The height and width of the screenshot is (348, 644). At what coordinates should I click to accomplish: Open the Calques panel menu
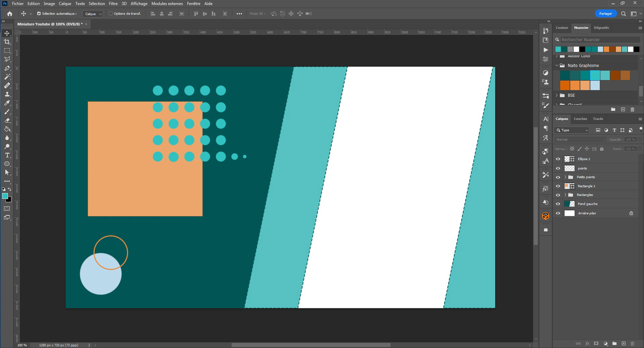[x=640, y=119]
